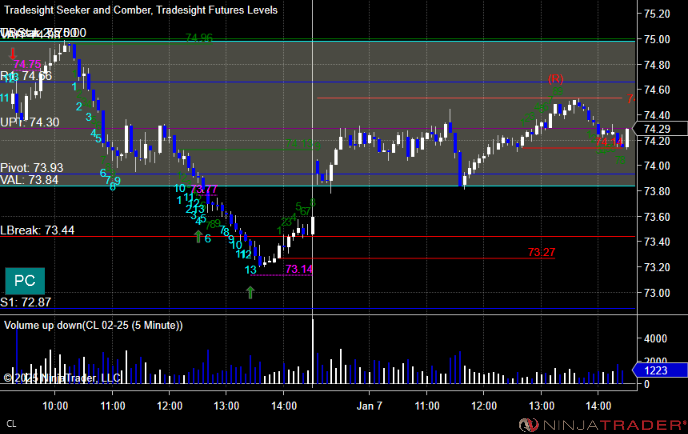Click the R1: 74.66 level label
Viewport: 688px width, 434px height.
tap(26, 76)
